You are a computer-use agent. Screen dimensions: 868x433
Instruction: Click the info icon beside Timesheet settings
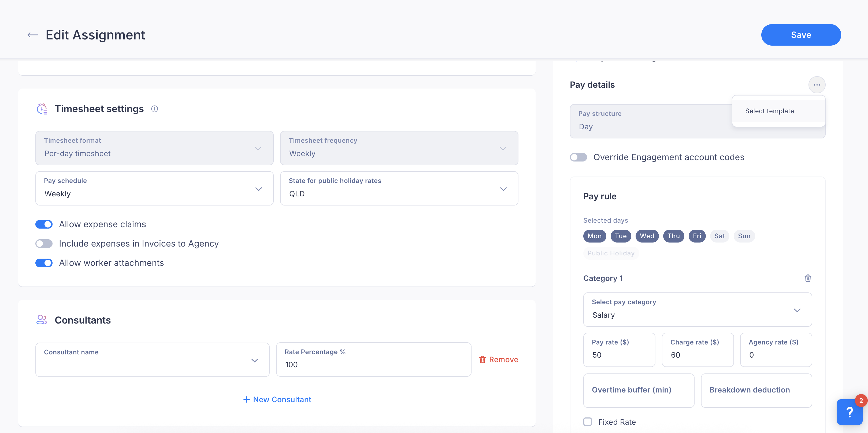pos(154,109)
